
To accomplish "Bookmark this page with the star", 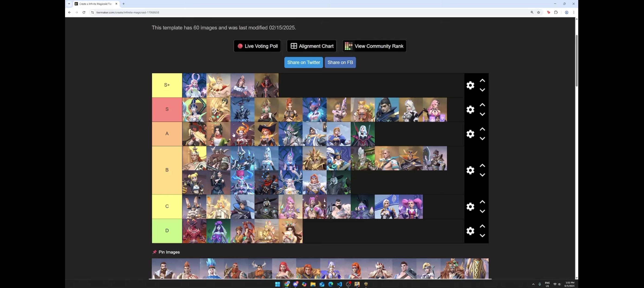I will click(539, 12).
